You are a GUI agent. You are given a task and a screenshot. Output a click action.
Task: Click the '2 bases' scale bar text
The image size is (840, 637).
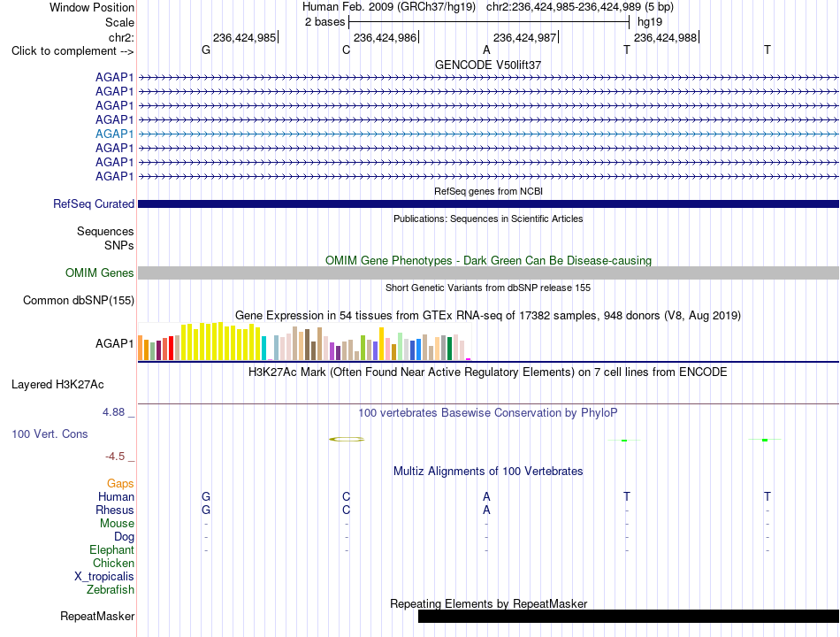tap(325, 22)
